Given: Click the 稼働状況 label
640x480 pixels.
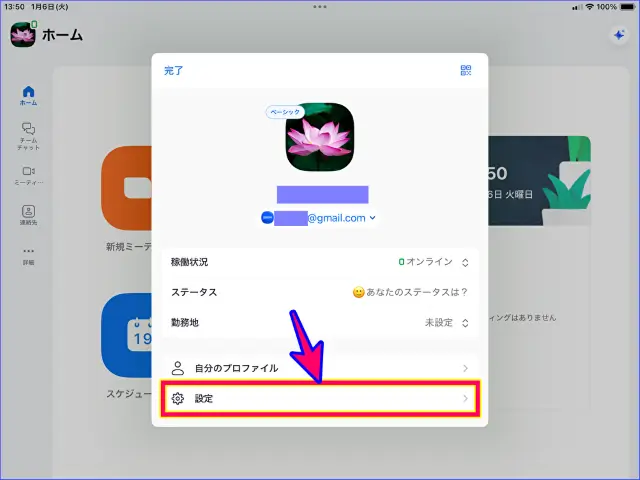Looking at the screenshot, I should (x=189, y=262).
